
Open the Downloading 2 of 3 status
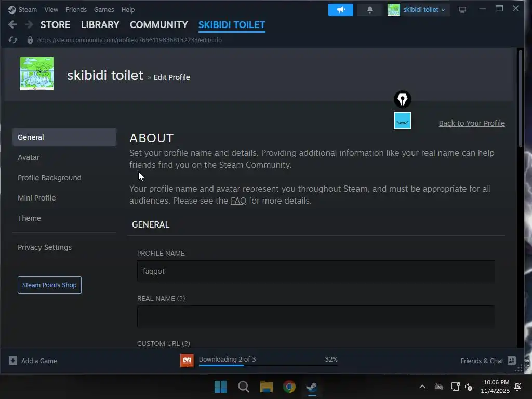228,359
